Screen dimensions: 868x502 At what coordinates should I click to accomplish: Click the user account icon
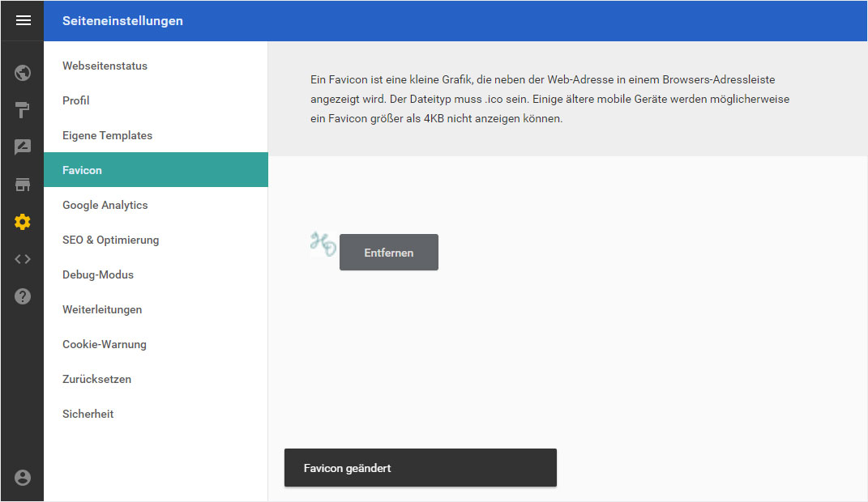pyautogui.click(x=23, y=477)
